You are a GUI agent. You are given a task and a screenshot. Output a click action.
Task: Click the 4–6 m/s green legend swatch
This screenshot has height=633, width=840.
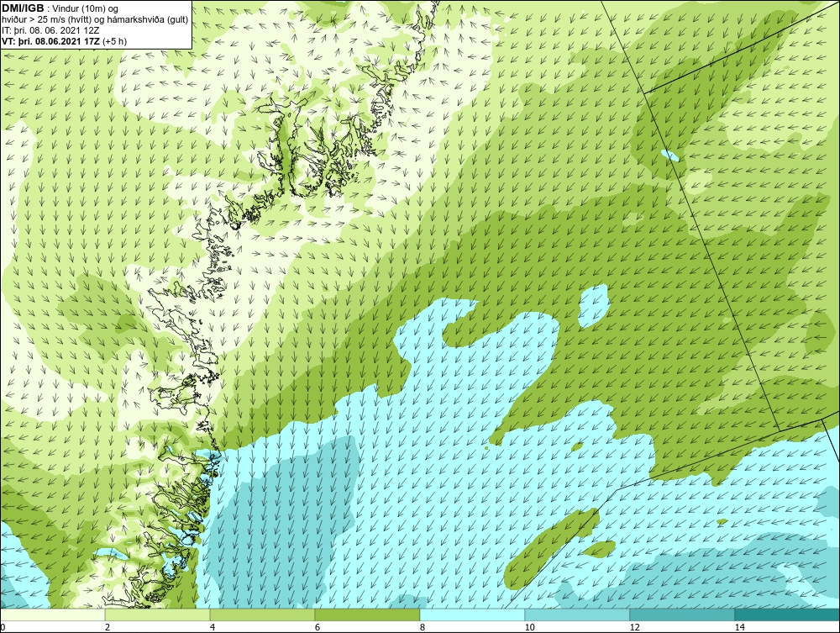click(262, 615)
